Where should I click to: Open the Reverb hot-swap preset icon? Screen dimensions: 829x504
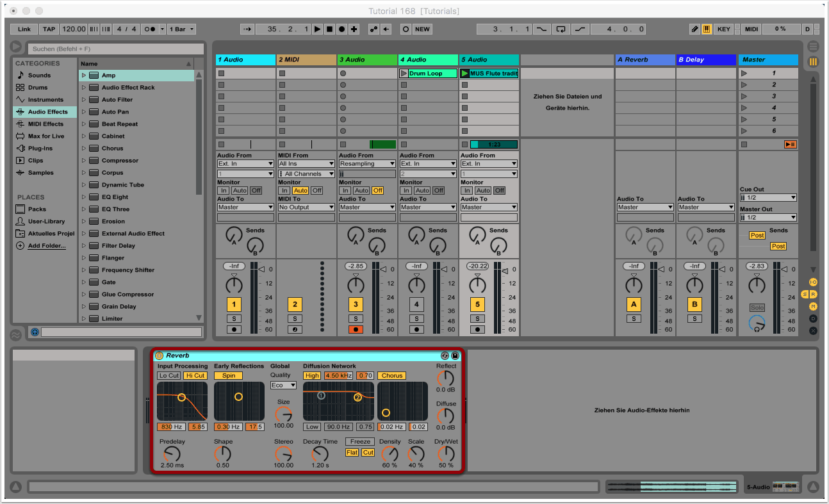[x=445, y=355]
